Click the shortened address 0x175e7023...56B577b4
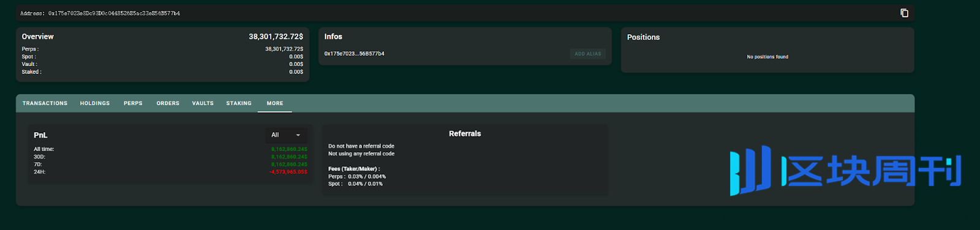The width and height of the screenshot is (980, 230). coord(354,54)
